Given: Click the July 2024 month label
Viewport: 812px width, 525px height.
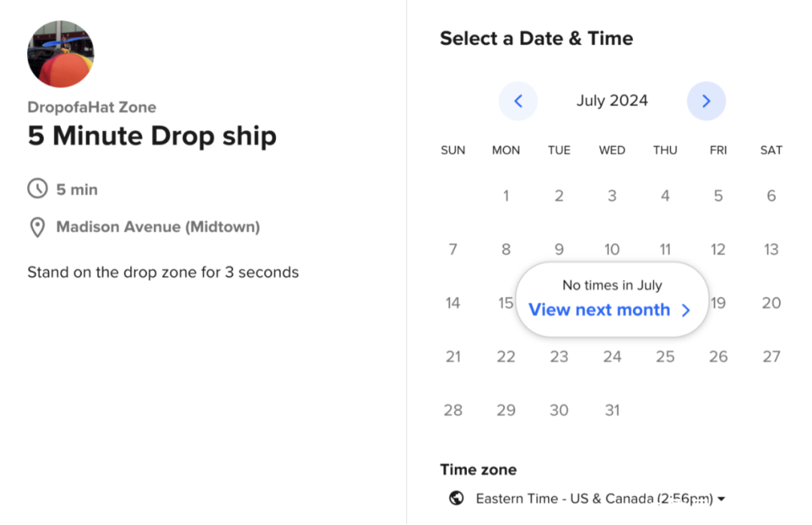Looking at the screenshot, I should (x=612, y=101).
